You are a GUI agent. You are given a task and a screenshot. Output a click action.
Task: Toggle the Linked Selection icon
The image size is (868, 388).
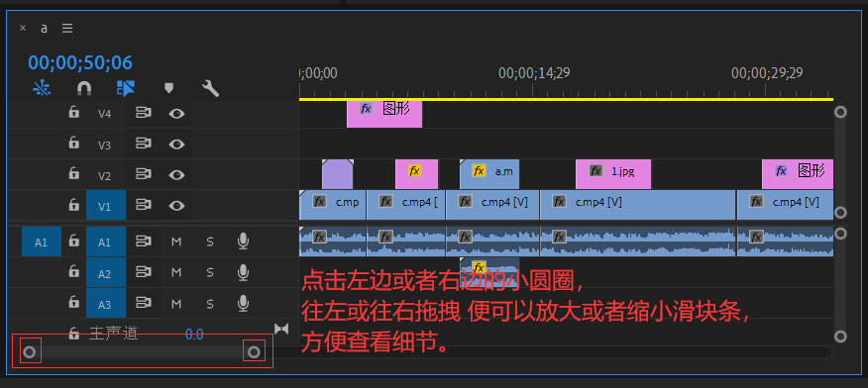pos(126,88)
